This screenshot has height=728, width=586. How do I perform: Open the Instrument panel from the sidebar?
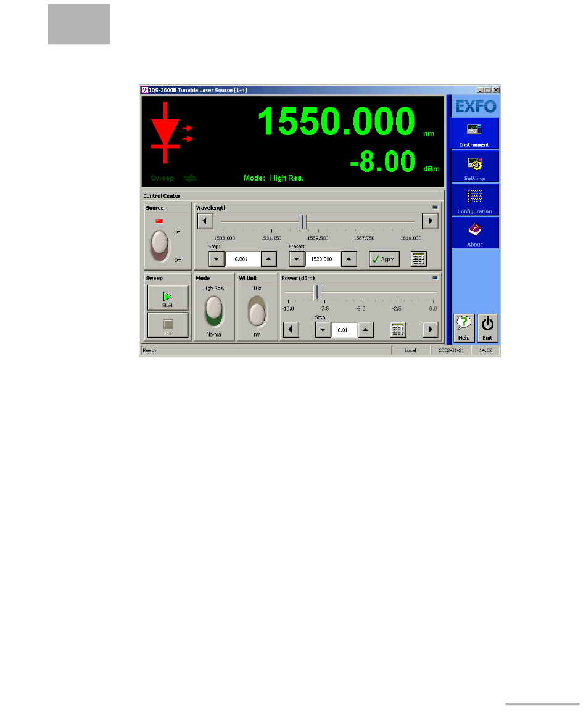474,134
